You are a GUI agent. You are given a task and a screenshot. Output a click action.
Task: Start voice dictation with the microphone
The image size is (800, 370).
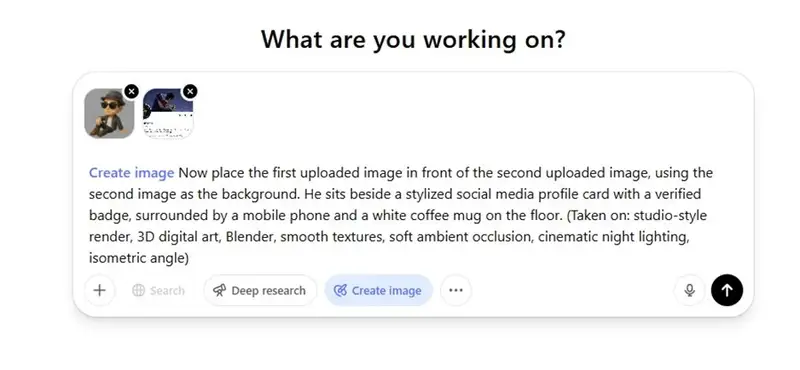689,290
